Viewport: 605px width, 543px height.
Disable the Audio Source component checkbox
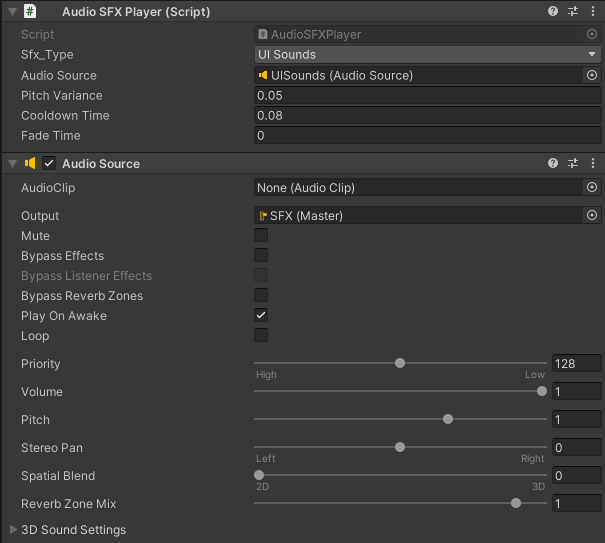click(49, 163)
